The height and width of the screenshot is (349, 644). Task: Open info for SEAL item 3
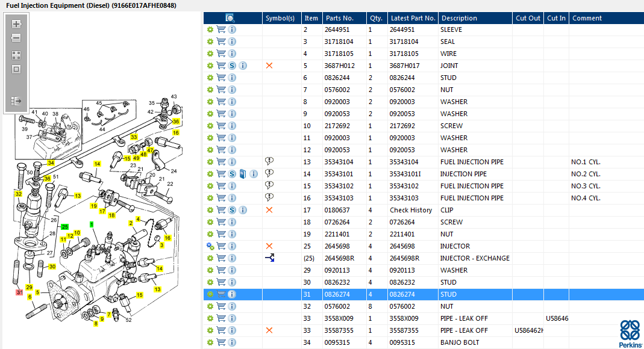232,42
